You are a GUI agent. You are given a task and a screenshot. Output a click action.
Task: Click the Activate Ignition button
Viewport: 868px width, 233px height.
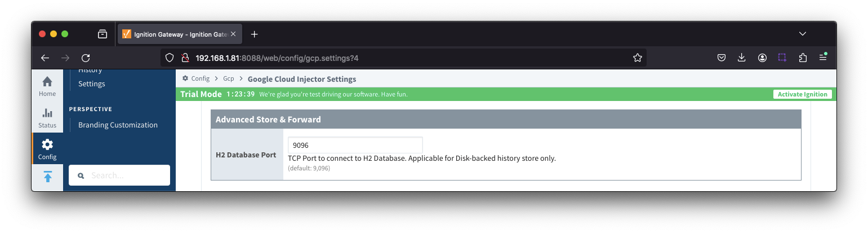802,94
